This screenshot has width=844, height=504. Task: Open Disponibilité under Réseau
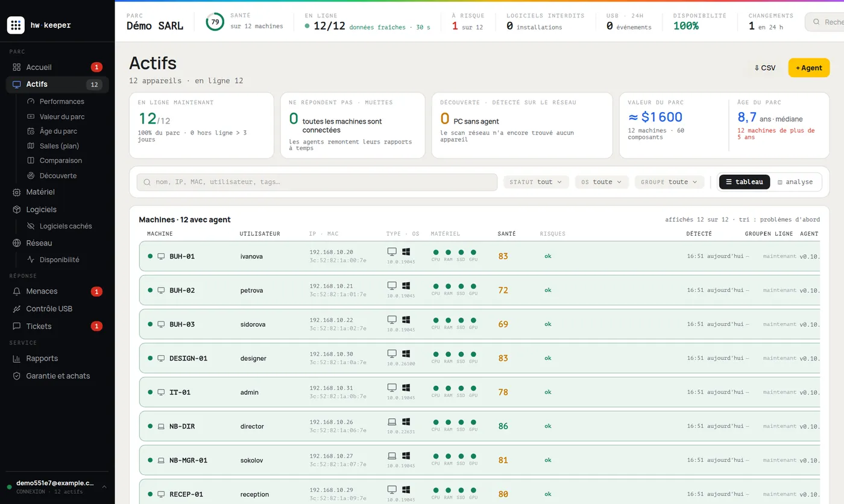59,259
